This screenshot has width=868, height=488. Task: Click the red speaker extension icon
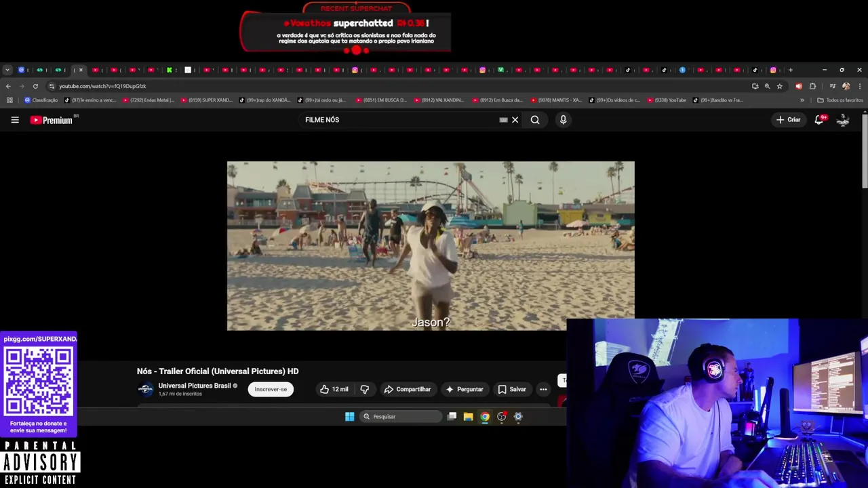[x=798, y=86]
